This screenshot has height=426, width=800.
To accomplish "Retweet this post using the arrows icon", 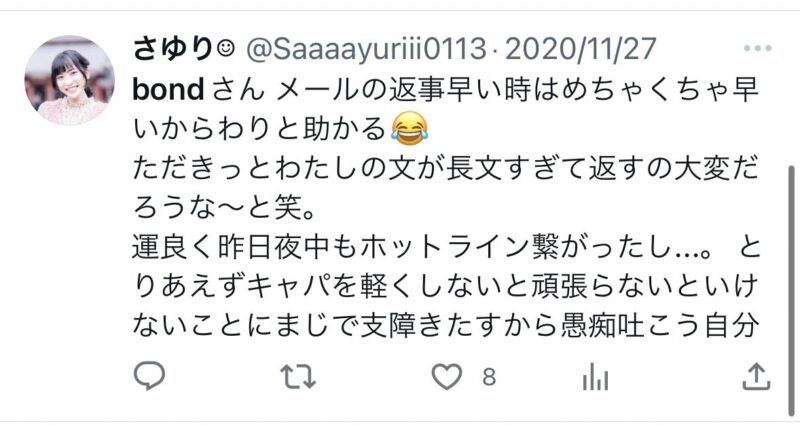I will tap(298, 377).
